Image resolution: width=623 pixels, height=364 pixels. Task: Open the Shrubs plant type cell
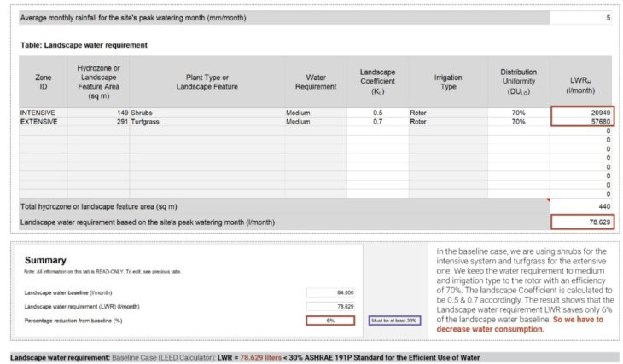206,113
